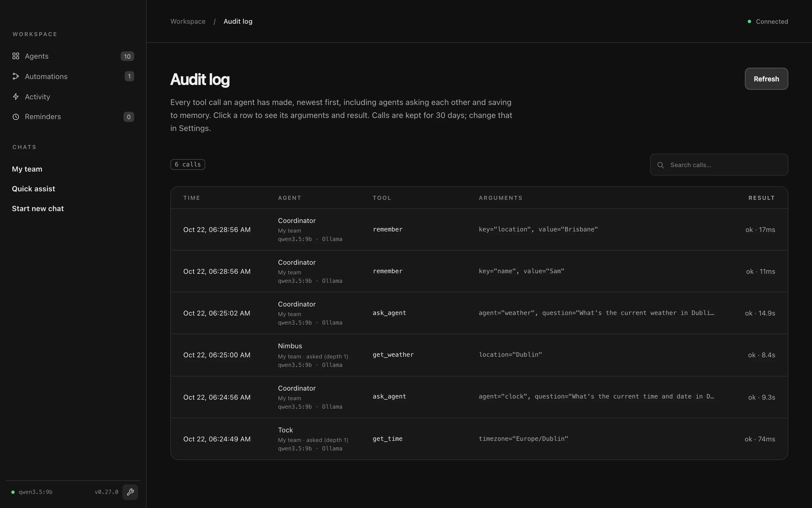Click the Audit log breadcrumb

coord(238,21)
